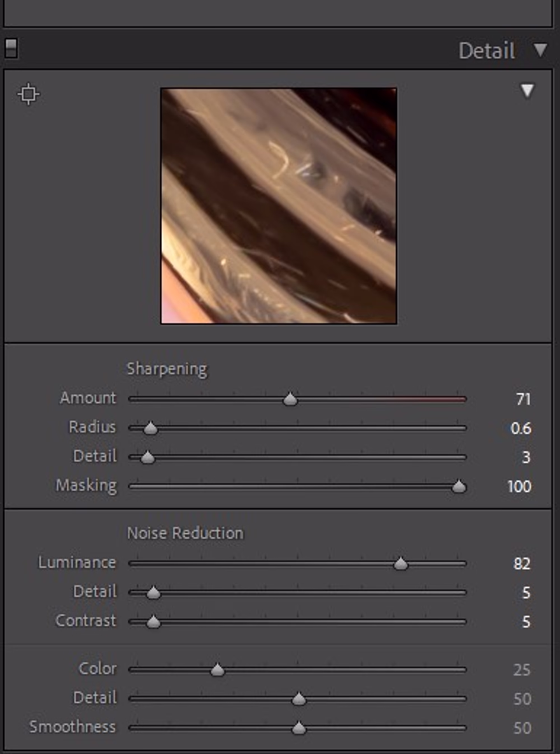Toggle the Detail panel on/off switch
This screenshot has height=754, width=560.
tap(11, 48)
